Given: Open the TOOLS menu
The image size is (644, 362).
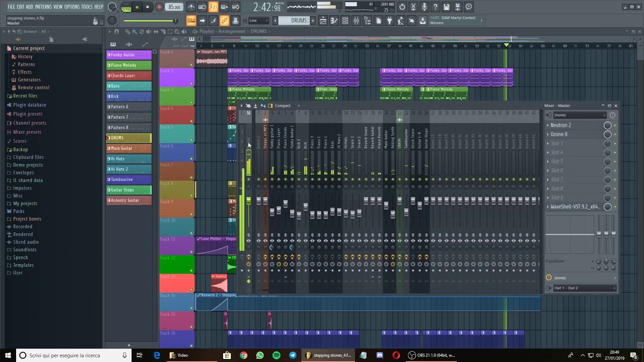Looking at the screenshot, I should [x=87, y=7].
